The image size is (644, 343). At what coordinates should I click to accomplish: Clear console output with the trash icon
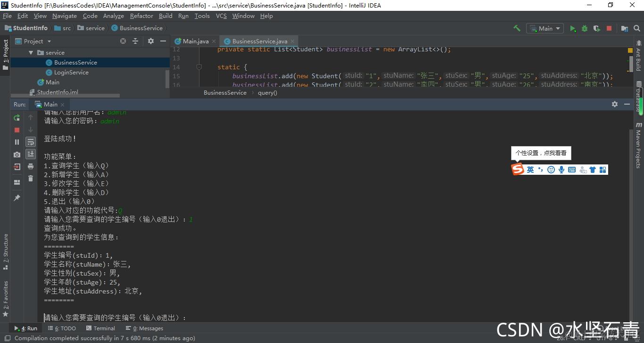point(31,179)
